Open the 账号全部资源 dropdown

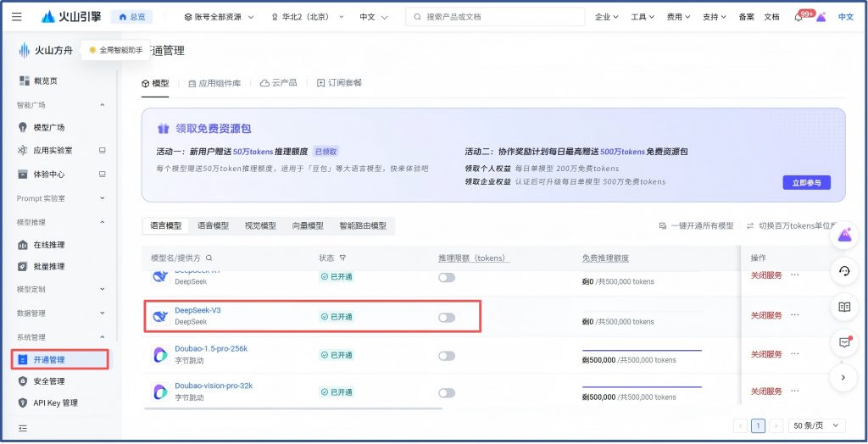(219, 17)
